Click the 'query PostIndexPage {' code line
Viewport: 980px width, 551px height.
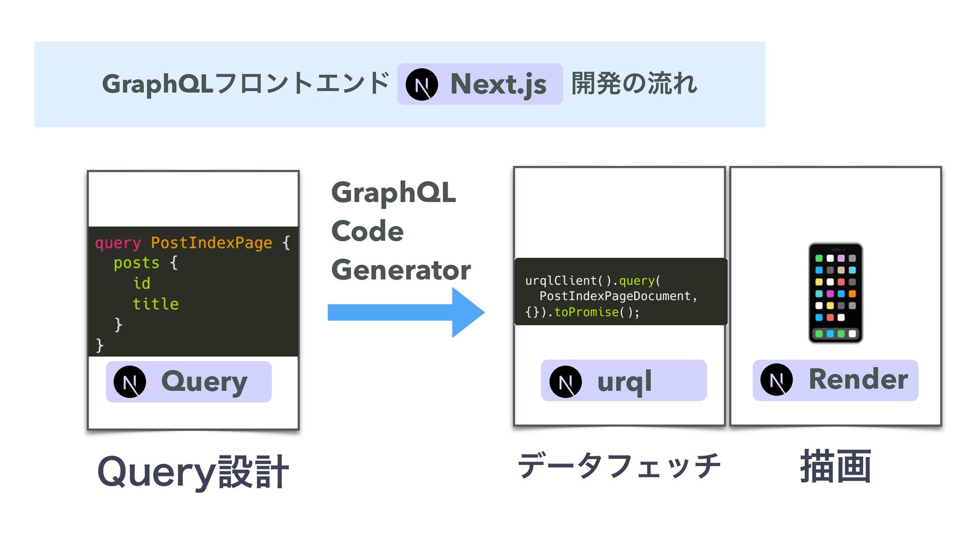(192, 243)
